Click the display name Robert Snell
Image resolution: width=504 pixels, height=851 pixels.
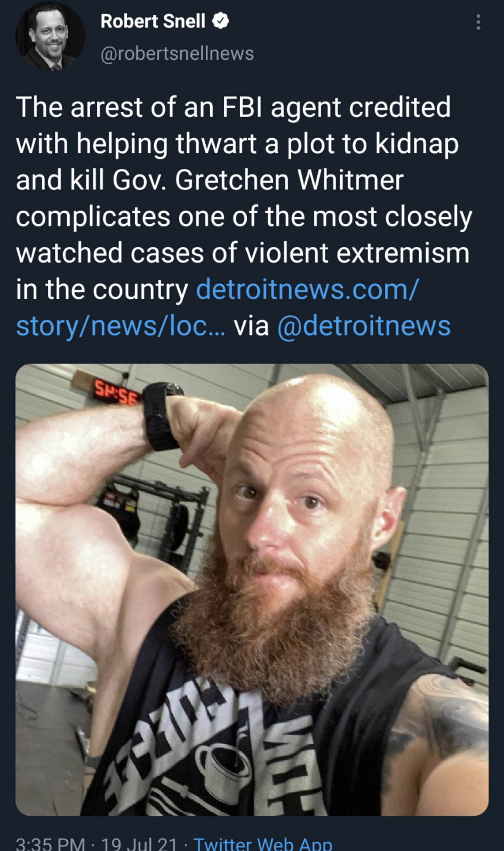(x=153, y=21)
